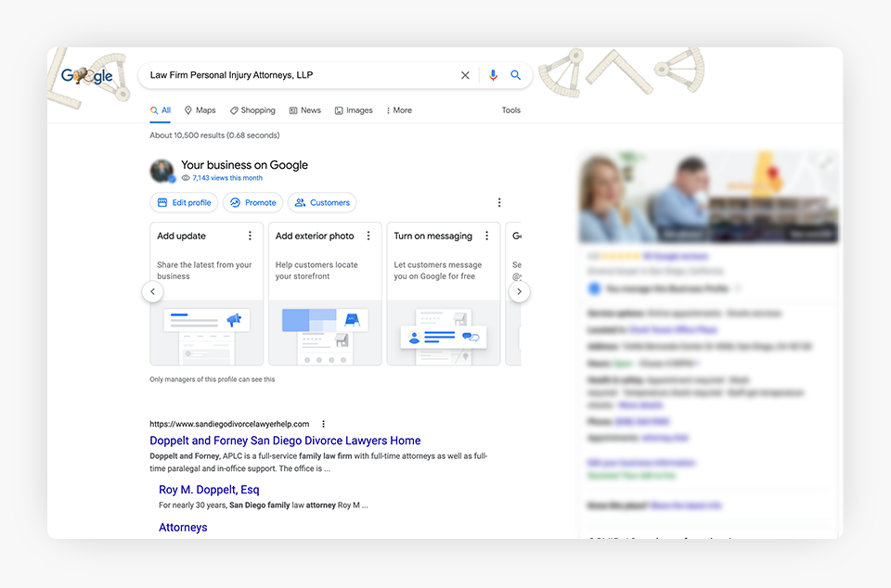Open business profile three-dot options menu
The width and height of the screenshot is (891, 588).
pyautogui.click(x=499, y=202)
